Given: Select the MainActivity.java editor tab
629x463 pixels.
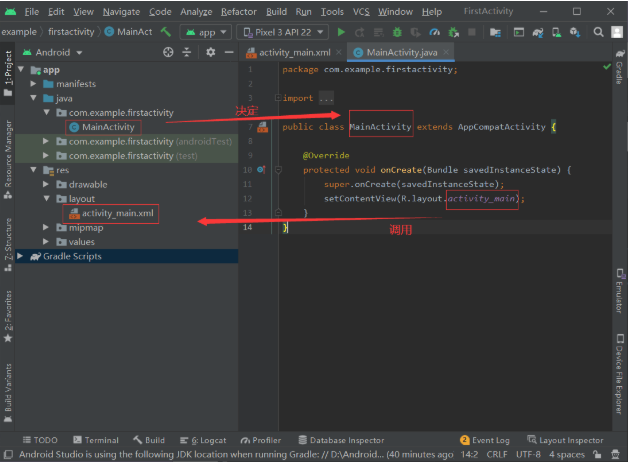Looking at the screenshot, I should [x=401, y=53].
